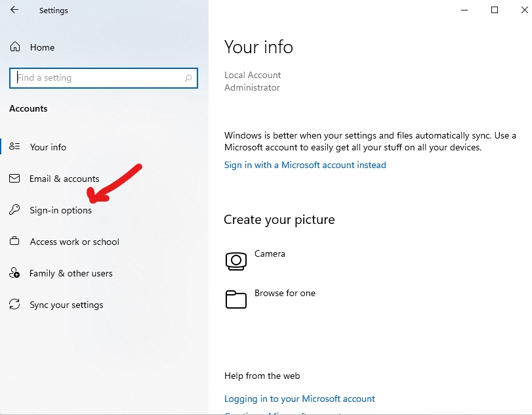Open the Sign-in options page from its label

(60, 210)
